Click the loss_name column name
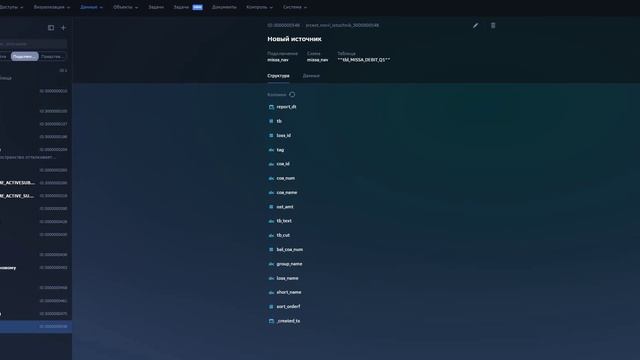This screenshot has height=360, width=640. 288,278
